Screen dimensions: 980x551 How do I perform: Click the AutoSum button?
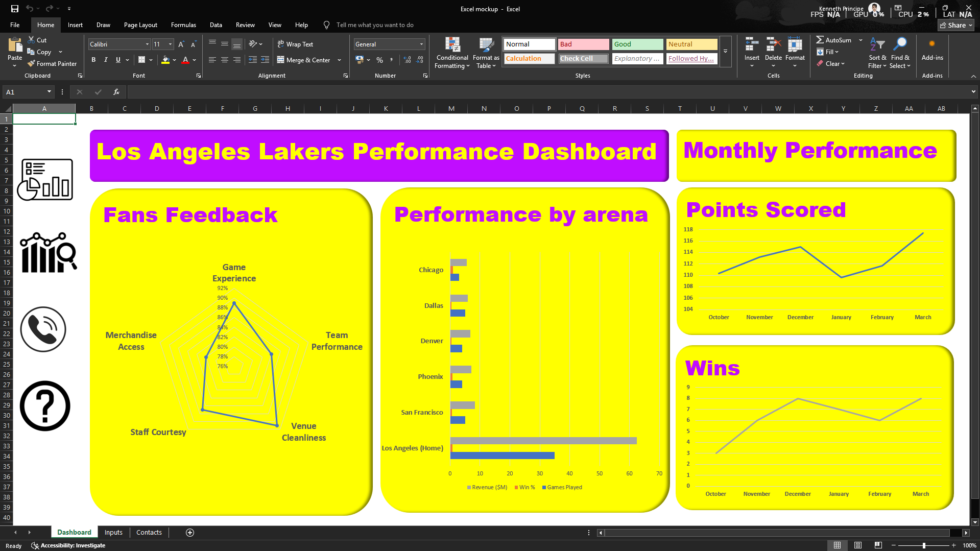[x=833, y=40]
